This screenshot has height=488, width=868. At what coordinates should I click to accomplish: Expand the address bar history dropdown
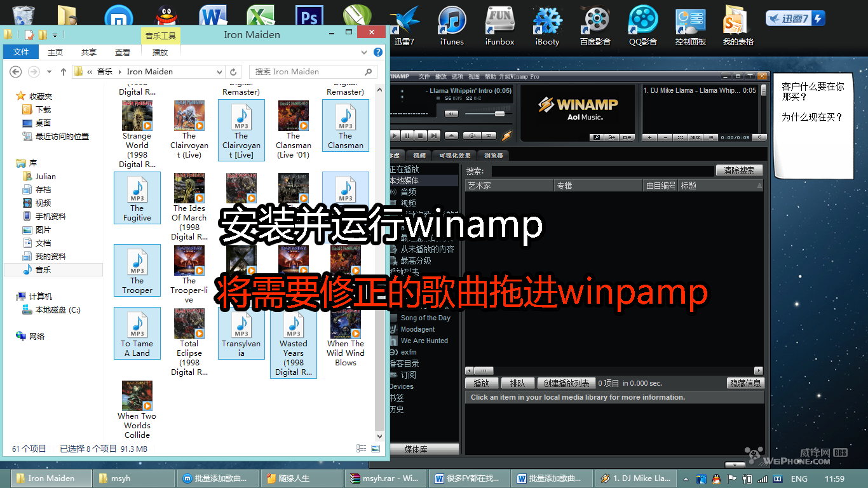(x=220, y=72)
